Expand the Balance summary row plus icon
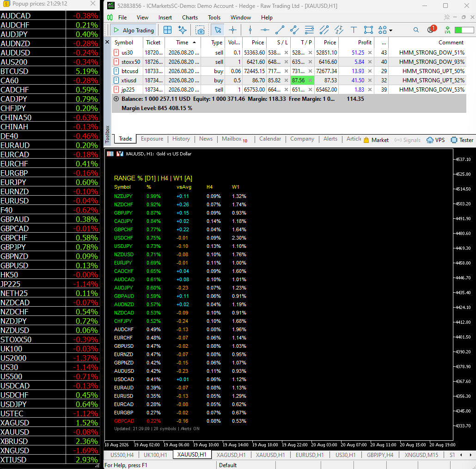 click(116, 99)
